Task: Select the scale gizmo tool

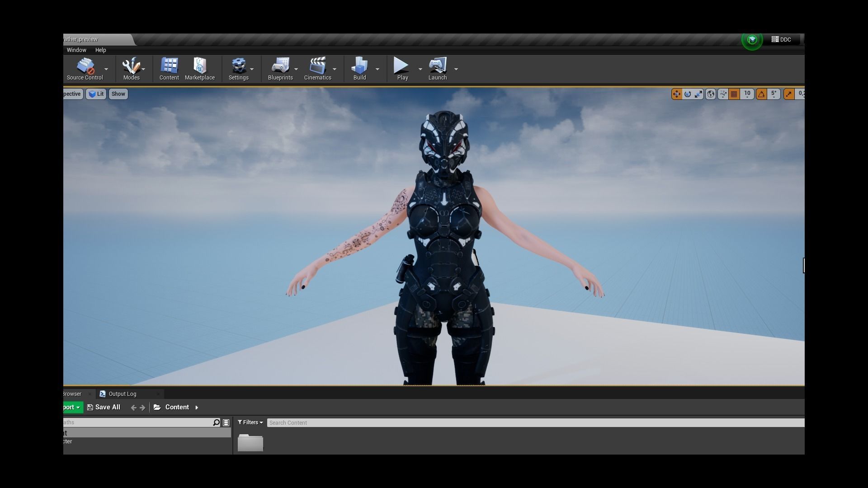Action: pos(698,94)
